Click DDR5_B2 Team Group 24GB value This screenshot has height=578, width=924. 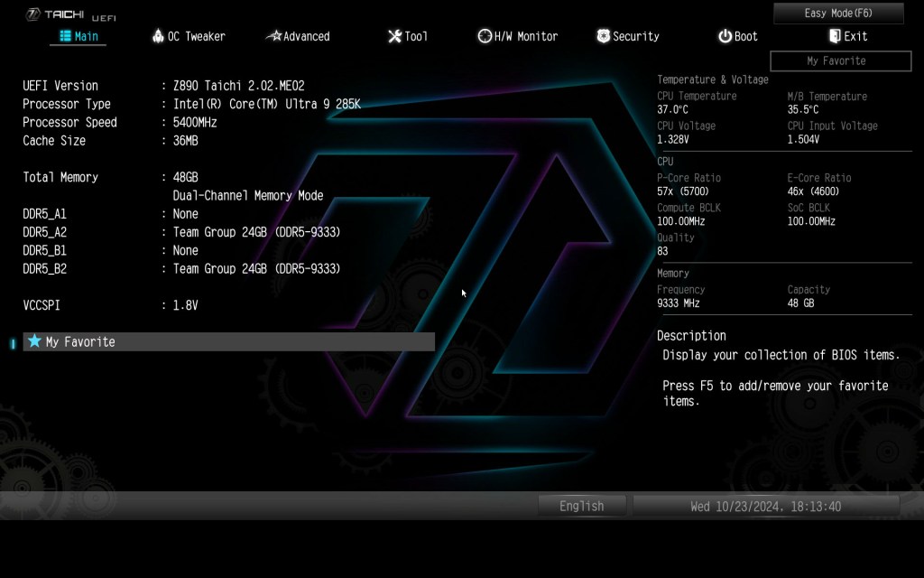[x=256, y=268]
